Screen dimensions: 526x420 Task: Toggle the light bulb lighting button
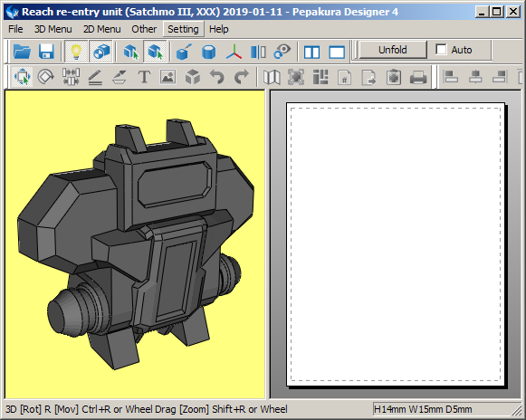point(76,52)
